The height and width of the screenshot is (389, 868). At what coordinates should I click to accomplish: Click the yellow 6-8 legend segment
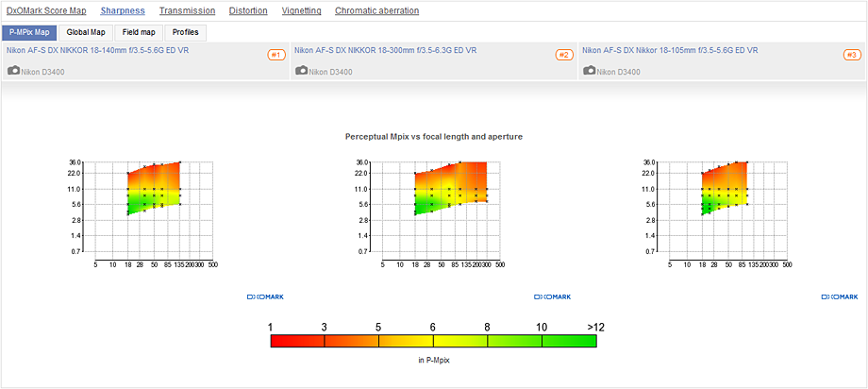pyautogui.click(x=460, y=341)
